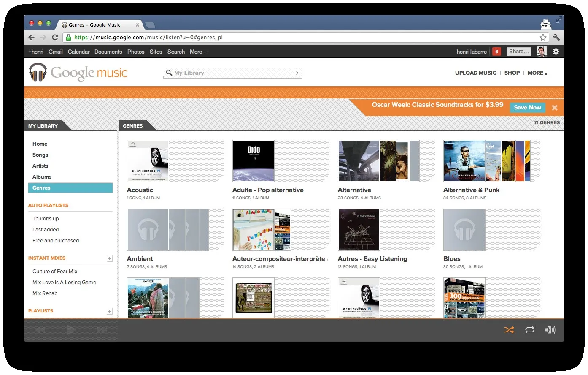Bookmark page with star icon
The width and height of the screenshot is (588, 375).
click(543, 37)
